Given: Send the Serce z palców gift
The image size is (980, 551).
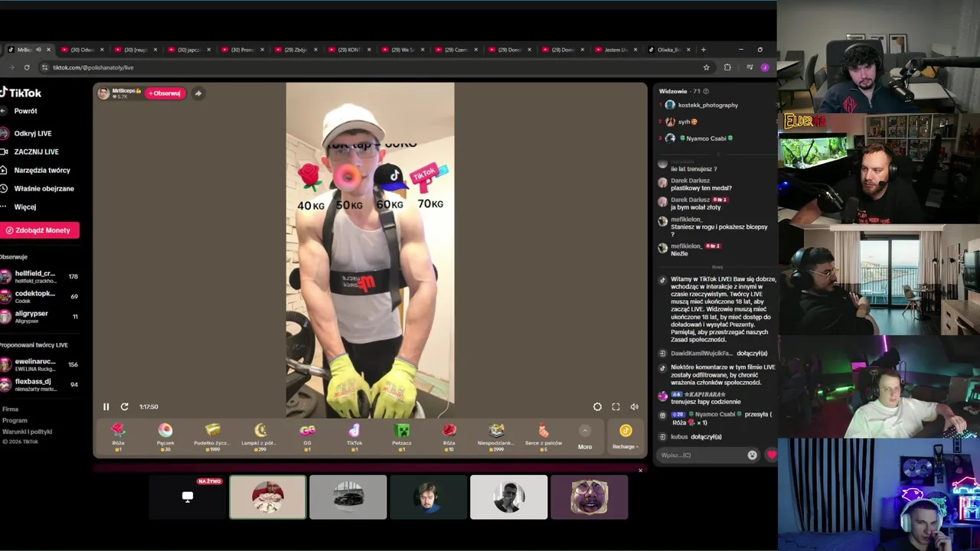Looking at the screenshot, I should [x=544, y=436].
